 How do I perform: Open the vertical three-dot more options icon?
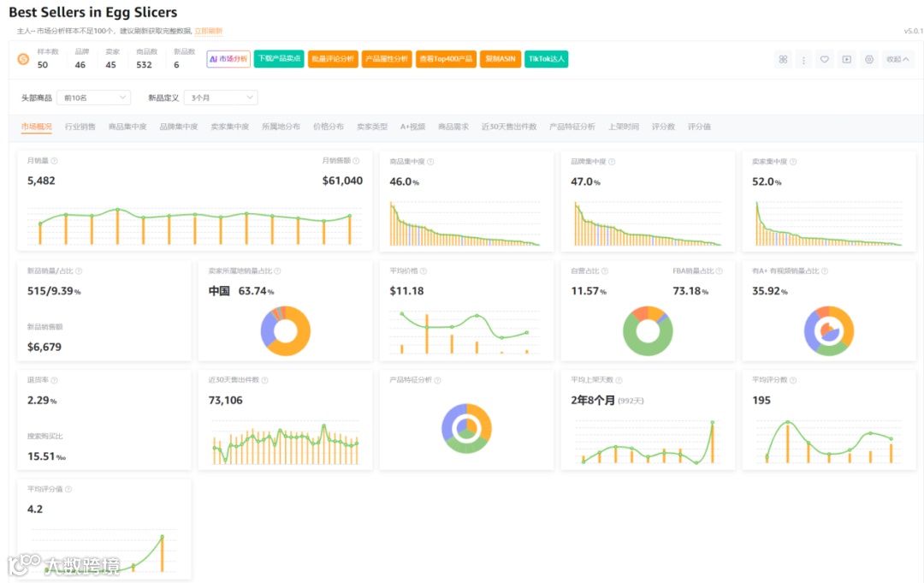[803, 59]
